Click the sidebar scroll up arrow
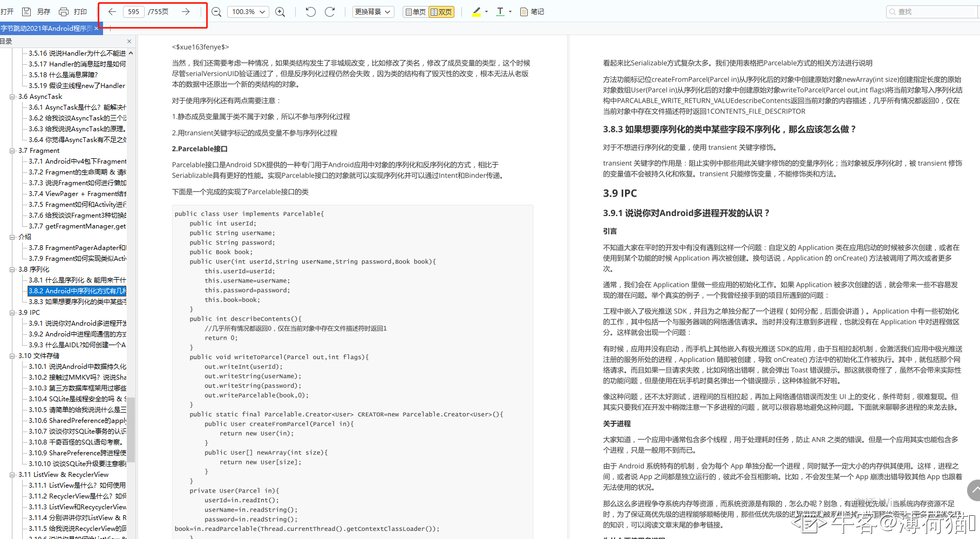The image size is (980, 539). click(131, 53)
